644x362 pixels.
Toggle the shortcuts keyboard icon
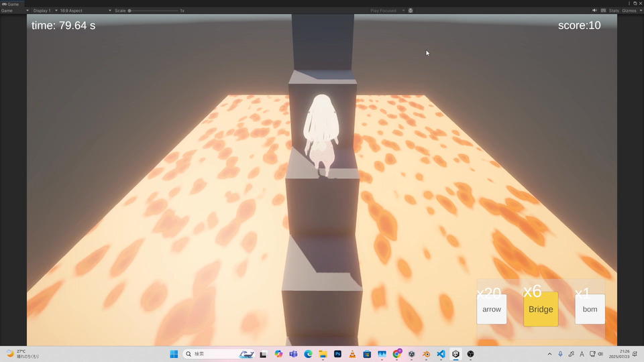(x=603, y=11)
